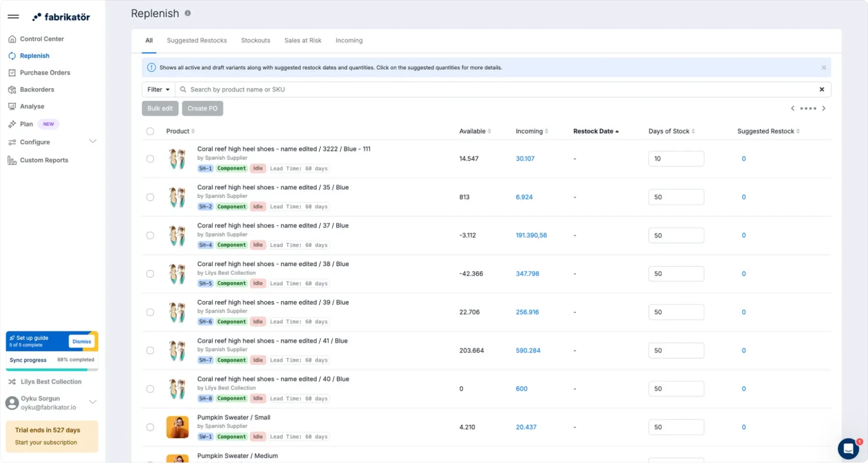Image resolution: width=868 pixels, height=463 pixels.
Task: Tick the select-all checkbox in header
Action: [x=150, y=131]
